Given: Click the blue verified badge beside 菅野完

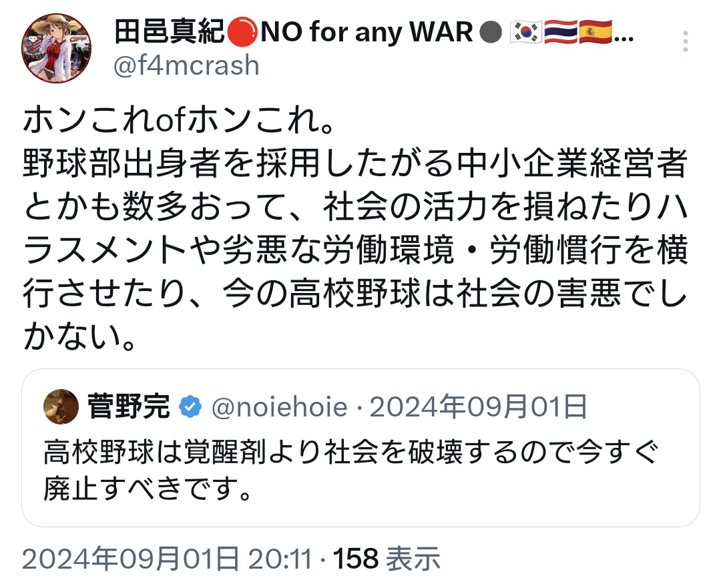Looking at the screenshot, I should click(191, 407).
